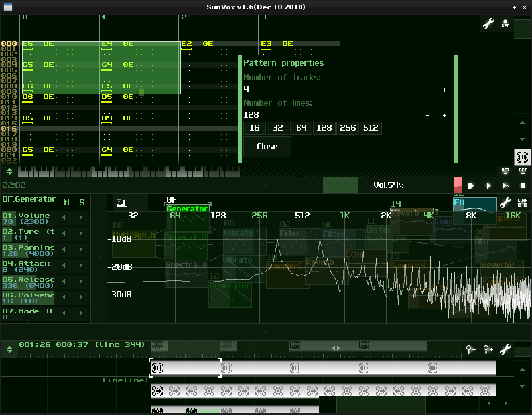Lower the keyboard octave with OCT-
Viewport: 532px width, 415px height.
coord(505,171)
